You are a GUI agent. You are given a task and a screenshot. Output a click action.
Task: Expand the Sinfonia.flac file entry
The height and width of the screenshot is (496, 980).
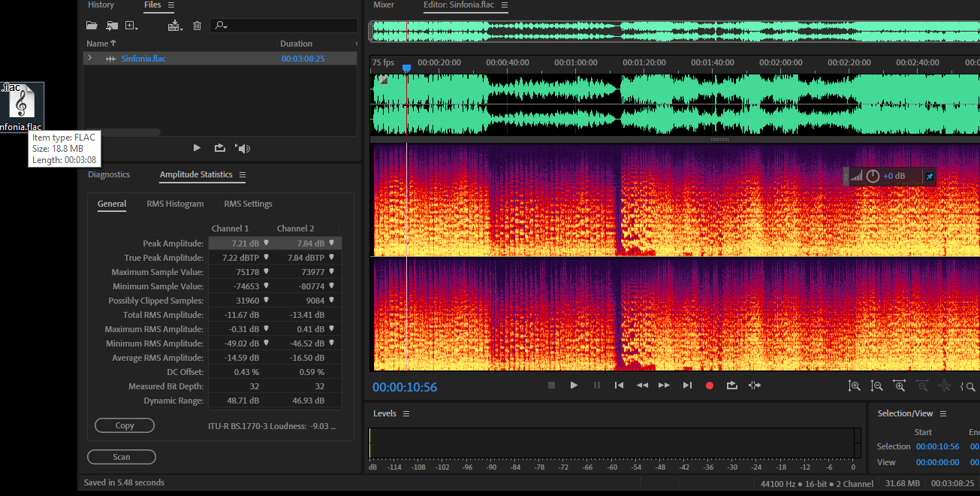coord(90,58)
